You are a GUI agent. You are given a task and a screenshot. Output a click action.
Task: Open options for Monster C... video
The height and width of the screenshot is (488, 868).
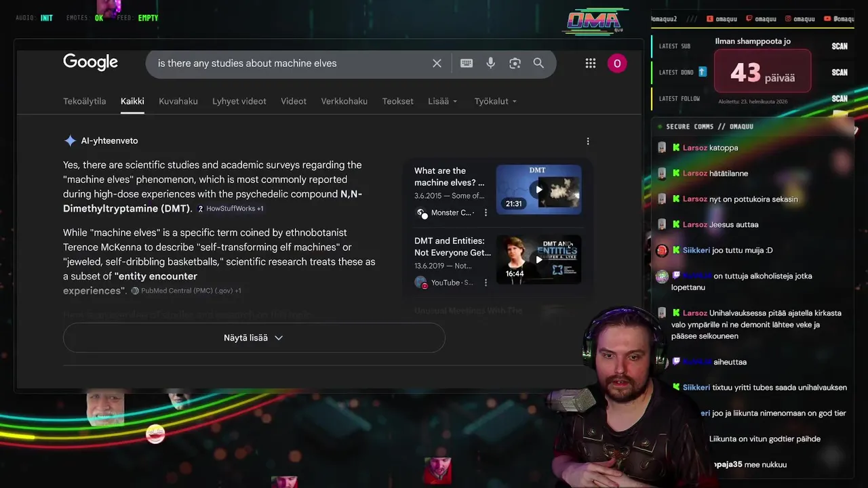pos(486,213)
